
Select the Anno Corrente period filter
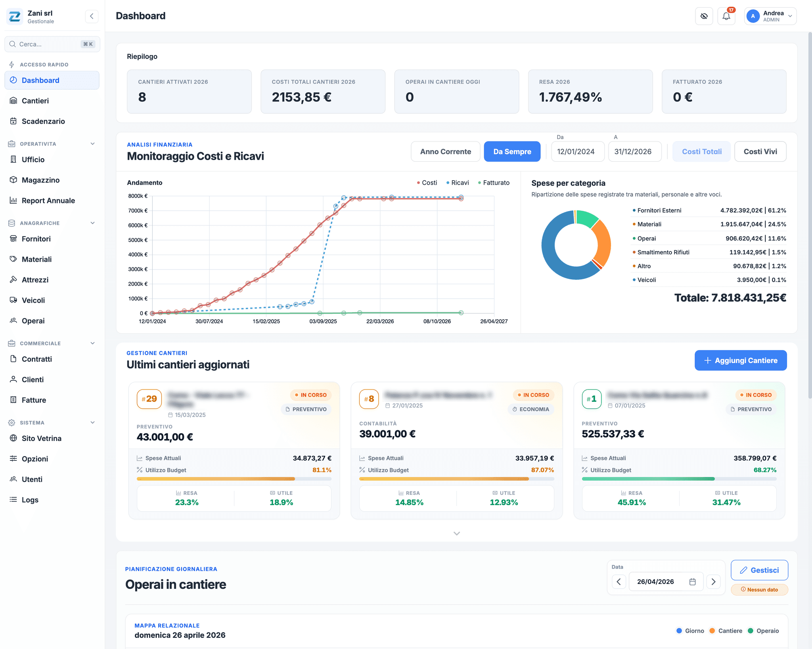pyautogui.click(x=446, y=151)
